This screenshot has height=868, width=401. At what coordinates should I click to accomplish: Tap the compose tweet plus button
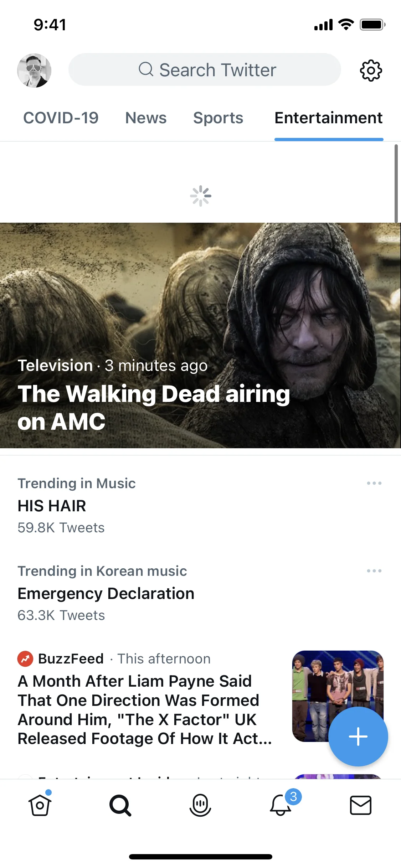358,736
